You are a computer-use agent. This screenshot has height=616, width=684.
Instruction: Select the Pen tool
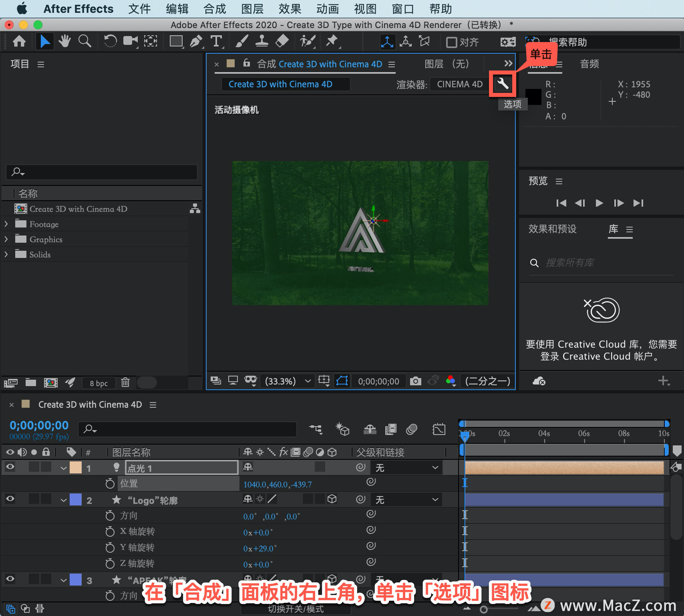196,41
